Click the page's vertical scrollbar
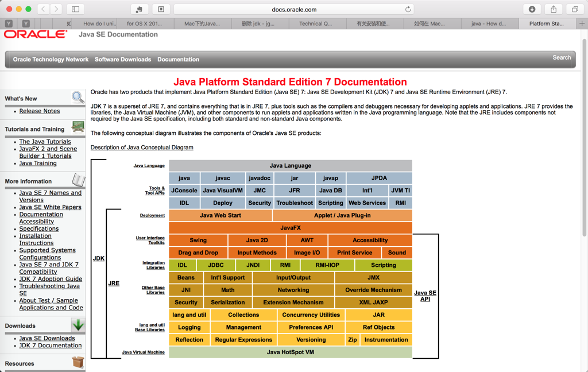588x372 pixels. (584, 137)
